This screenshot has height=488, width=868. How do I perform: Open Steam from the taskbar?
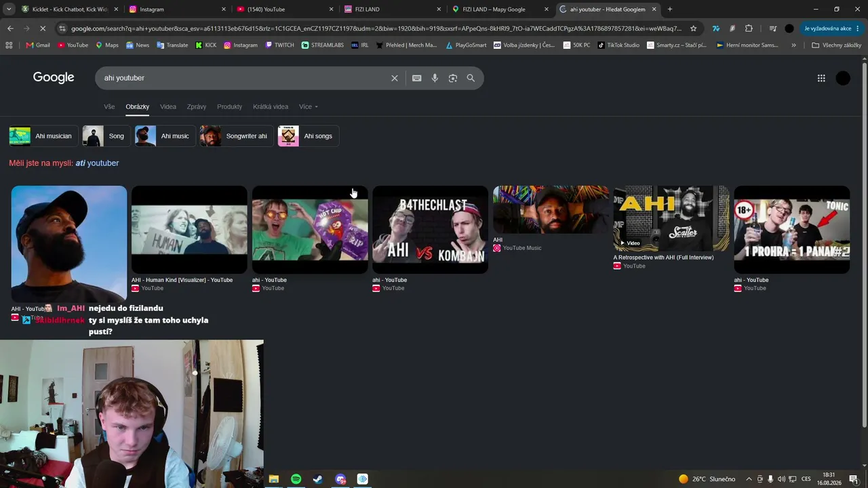pyautogui.click(x=317, y=479)
